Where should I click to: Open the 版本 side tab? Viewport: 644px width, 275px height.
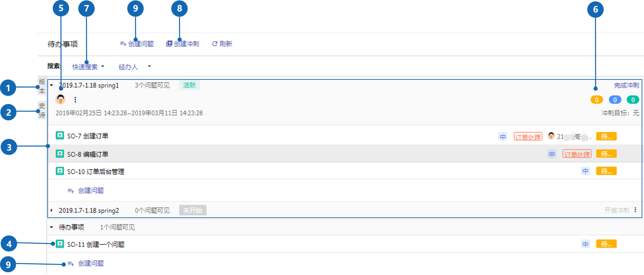click(x=42, y=87)
